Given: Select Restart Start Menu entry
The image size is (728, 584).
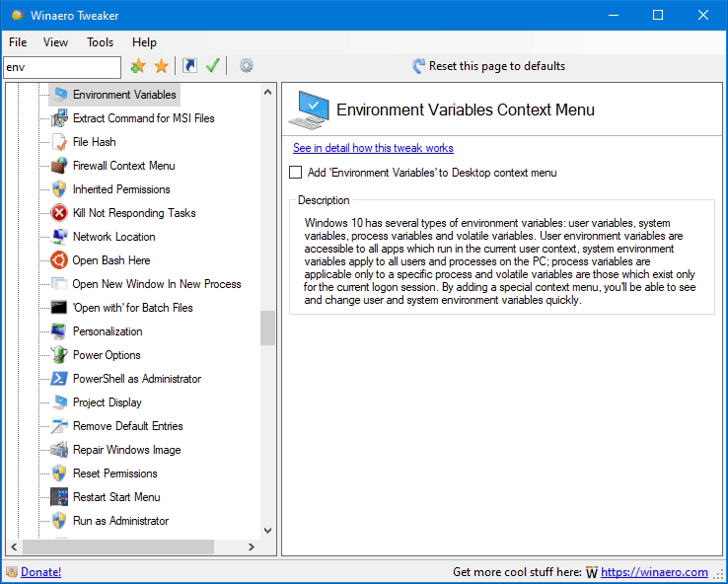Looking at the screenshot, I should [116, 497].
